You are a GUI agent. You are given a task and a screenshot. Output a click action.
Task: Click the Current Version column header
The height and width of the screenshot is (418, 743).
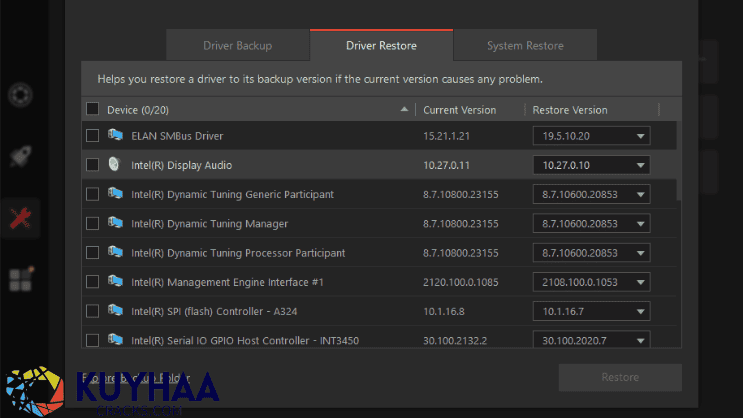(x=460, y=110)
